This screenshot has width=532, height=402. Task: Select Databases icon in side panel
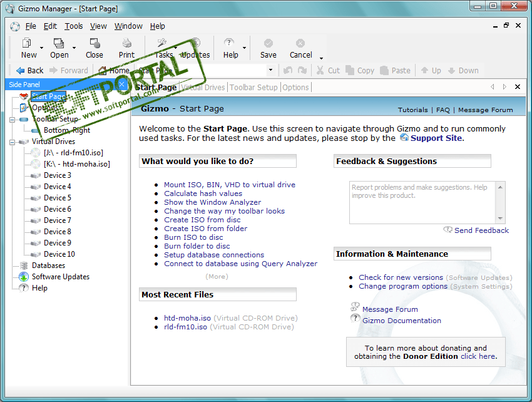(x=24, y=265)
